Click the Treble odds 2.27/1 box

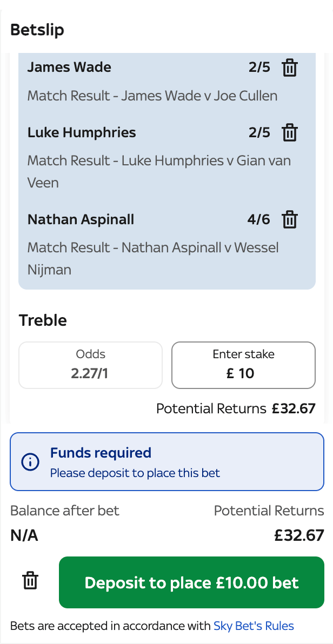[90, 365]
